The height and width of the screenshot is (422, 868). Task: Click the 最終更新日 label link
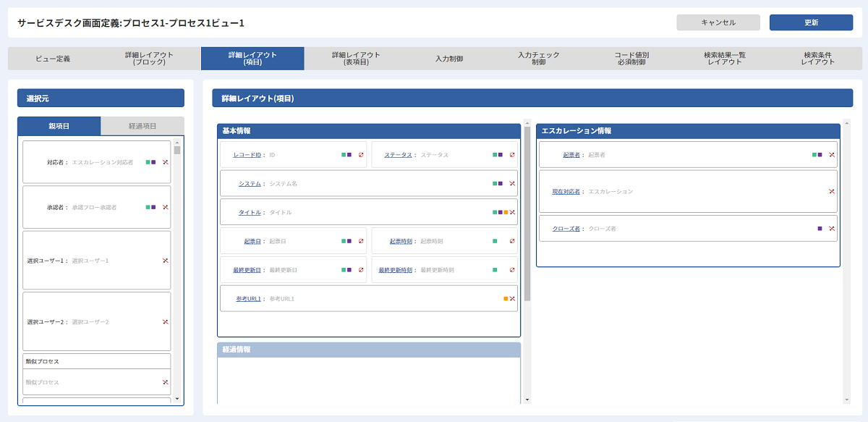pos(247,270)
